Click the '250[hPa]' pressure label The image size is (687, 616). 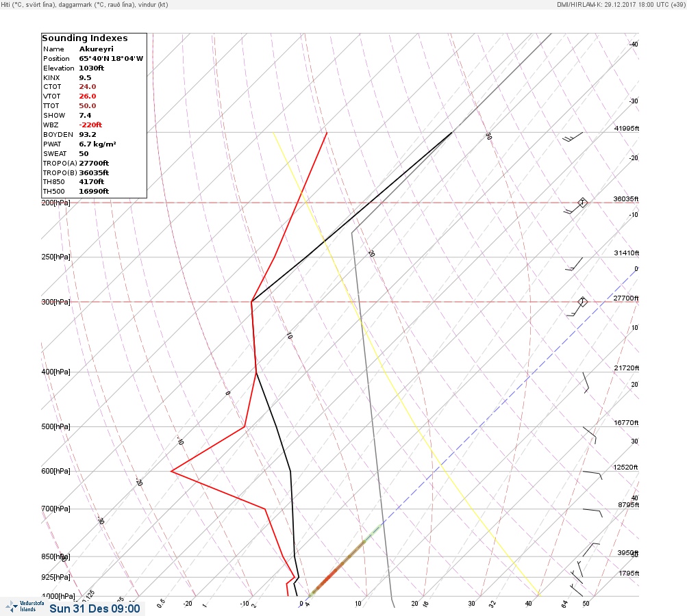[55, 257]
